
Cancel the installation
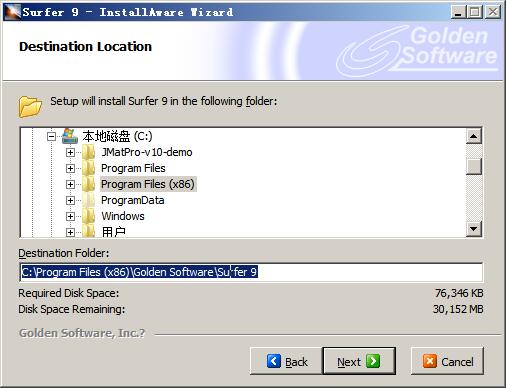(447, 361)
